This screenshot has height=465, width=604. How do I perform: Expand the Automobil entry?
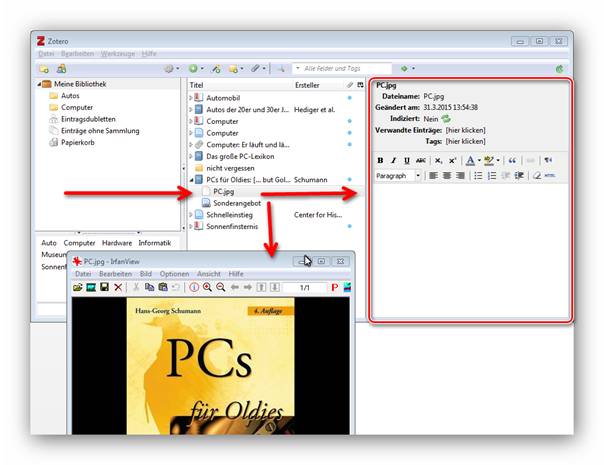tap(191, 98)
